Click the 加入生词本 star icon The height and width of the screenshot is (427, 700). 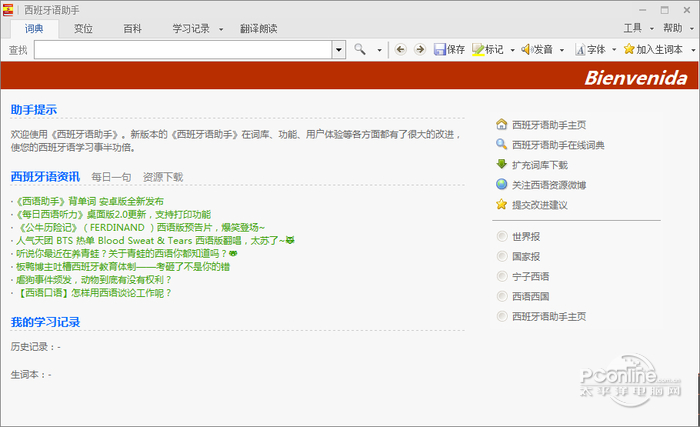click(x=629, y=49)
